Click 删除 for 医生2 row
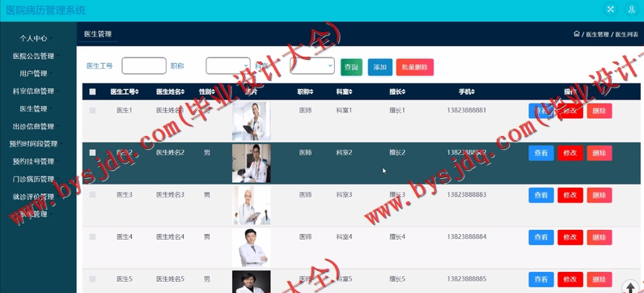 click(600, 153)
